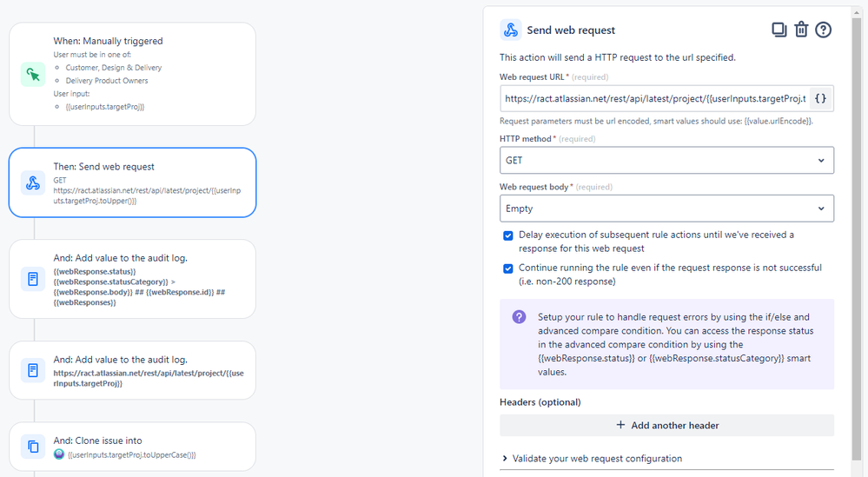Click the duplicate component icon
868x477 pixels.
click(779, 30)
